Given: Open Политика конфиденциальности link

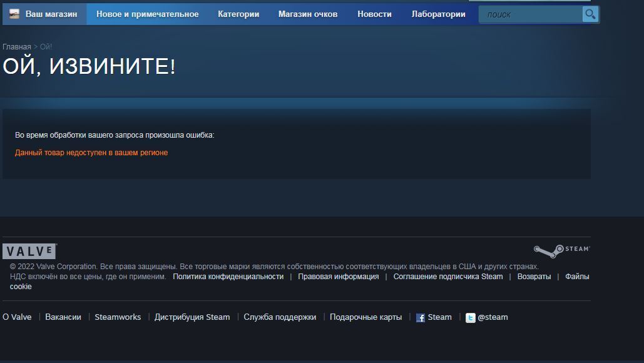Looking at the screenshot, I should point(228,277).
